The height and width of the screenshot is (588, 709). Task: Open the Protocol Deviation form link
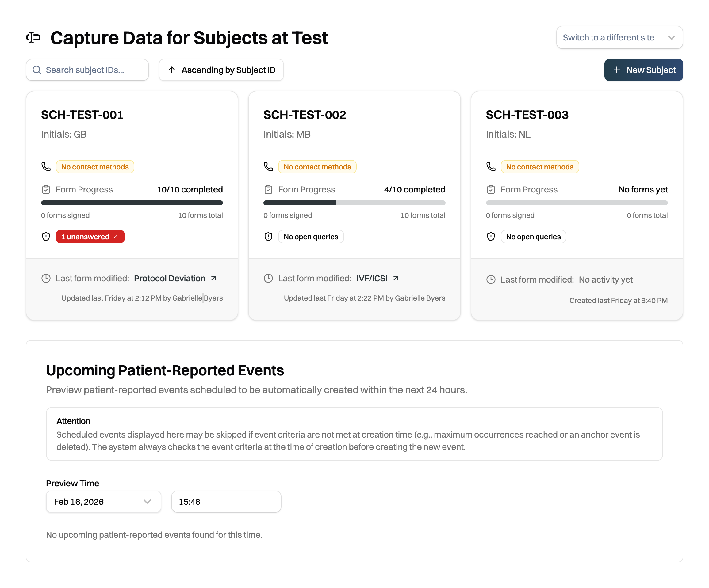click(170, 278)
